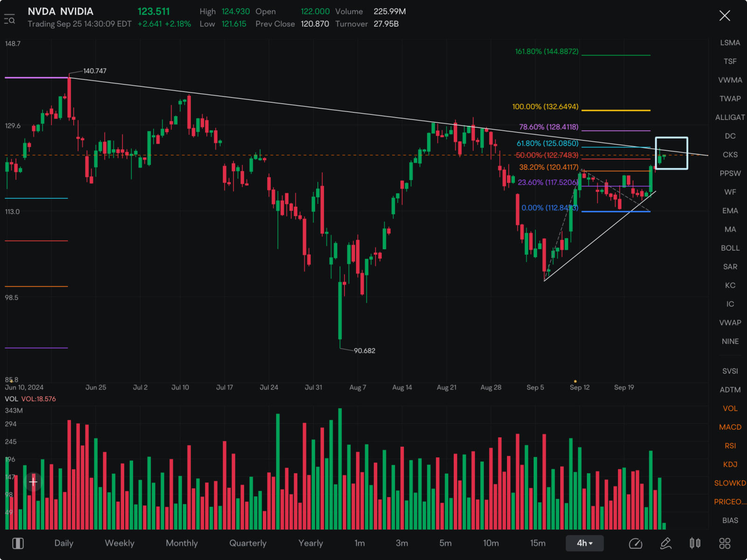Click the 90.682 low price marker
The height and width of the screenshot is (560, 747).
pyautogui.click(x=365, y=351)
